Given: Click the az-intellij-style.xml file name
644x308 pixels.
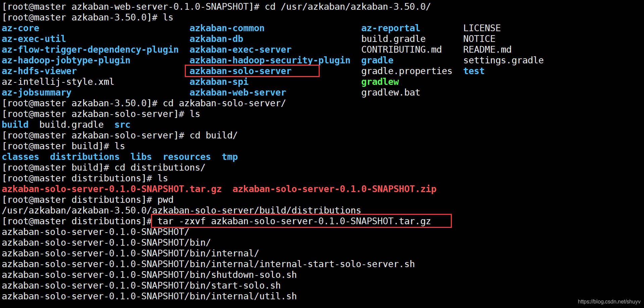Looking at the screenshot, I should [x=58, y=82].
